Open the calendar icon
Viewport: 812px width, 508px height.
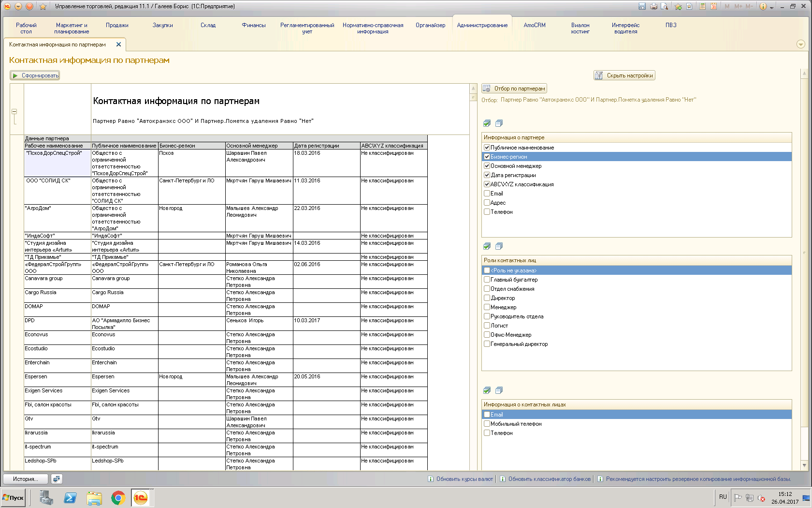pos(713,6)
